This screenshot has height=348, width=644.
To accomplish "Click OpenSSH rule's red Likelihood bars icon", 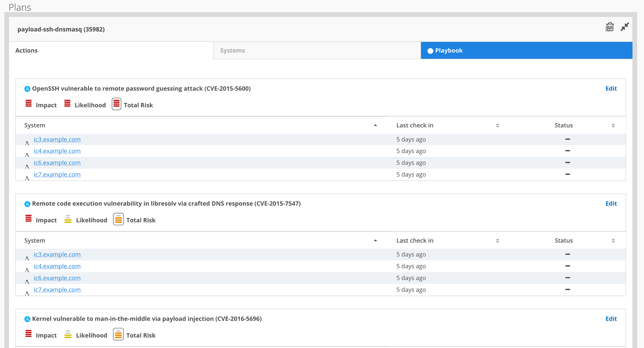I will [x=67, y=103].
